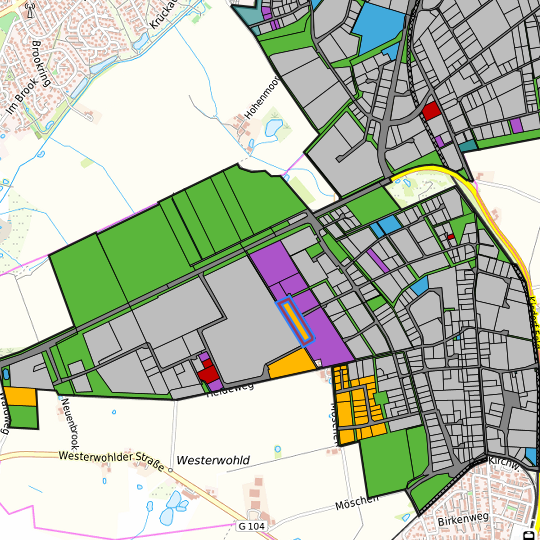Click the Brookring street label
The image size is (540, 540).
pyautogui.click(x=42, y=63)
